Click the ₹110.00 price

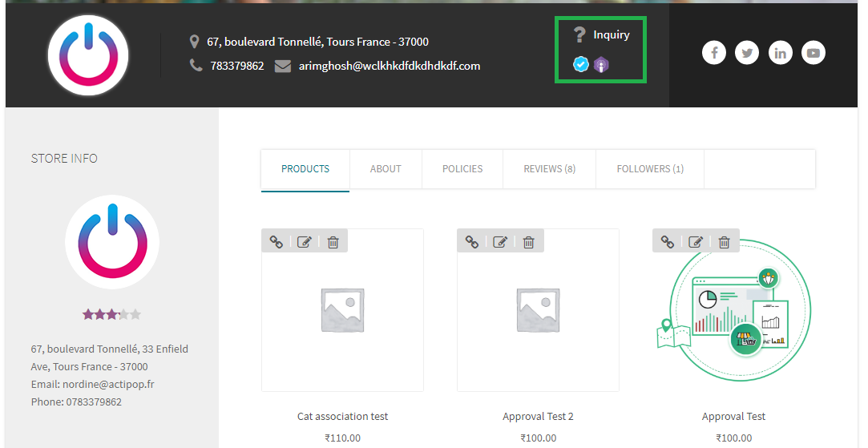point(343,438)
